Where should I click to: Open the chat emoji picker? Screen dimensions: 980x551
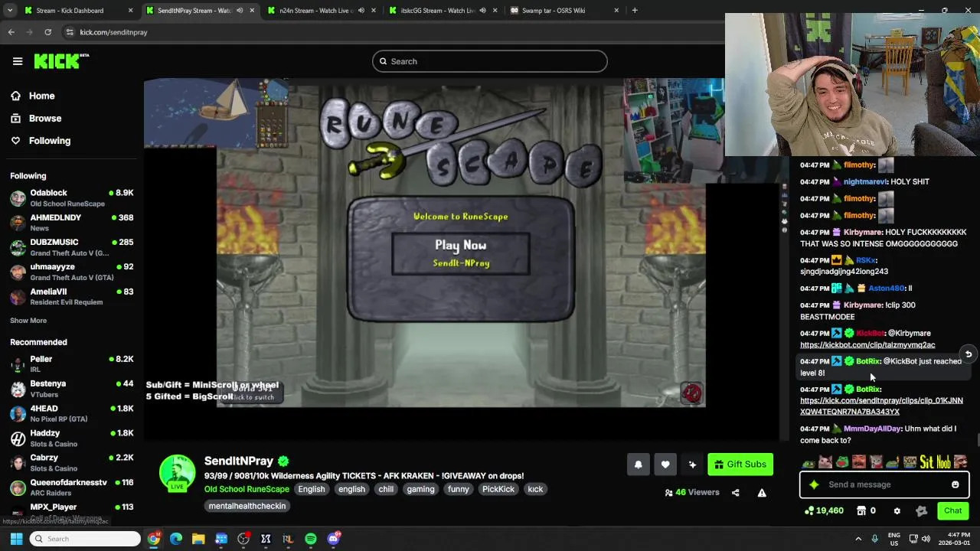(x=955, y=484)
